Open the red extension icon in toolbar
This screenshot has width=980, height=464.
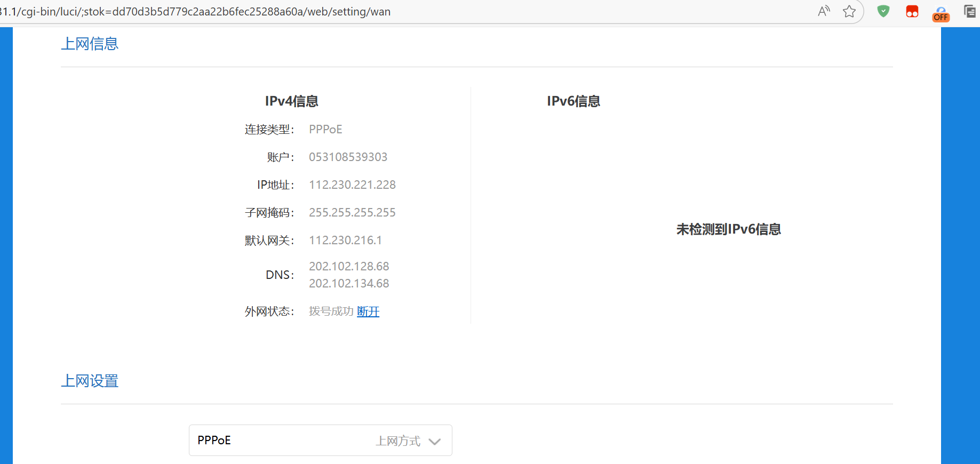(912, 11)
